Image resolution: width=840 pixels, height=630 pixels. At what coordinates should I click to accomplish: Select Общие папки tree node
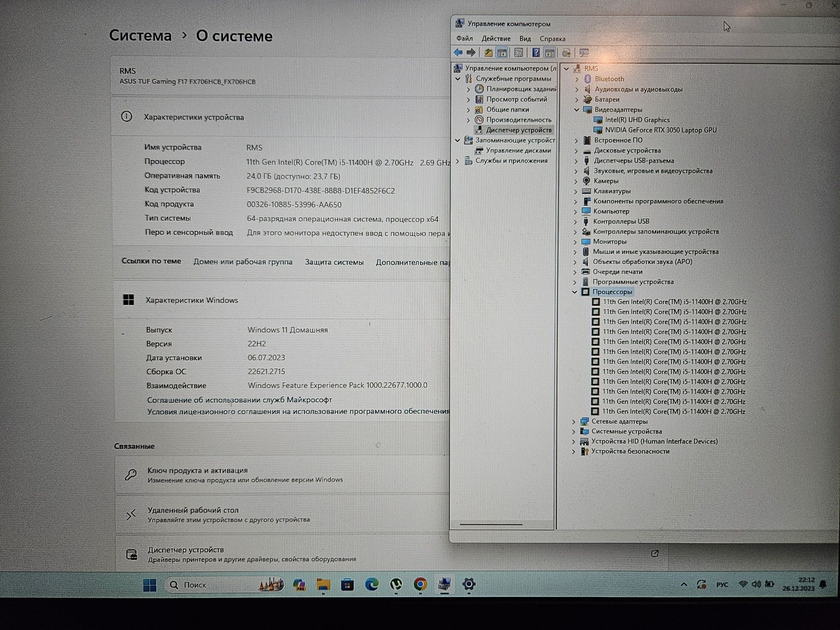[x=507, y=110]
